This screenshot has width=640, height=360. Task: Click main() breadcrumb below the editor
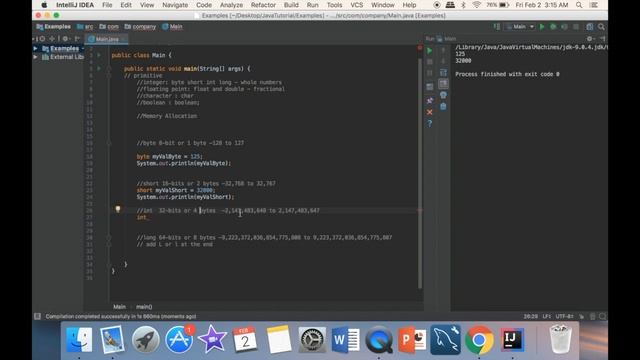pyautogui.click(x=144, y=307)
